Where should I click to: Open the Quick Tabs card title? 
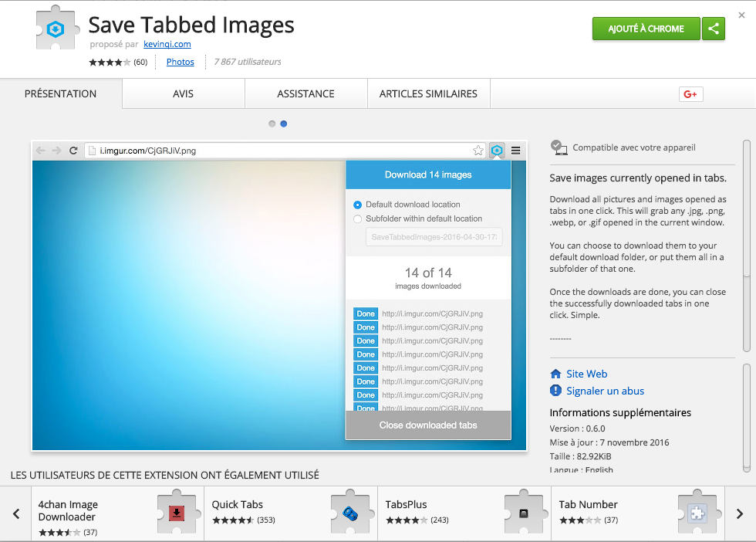point(238,505)
